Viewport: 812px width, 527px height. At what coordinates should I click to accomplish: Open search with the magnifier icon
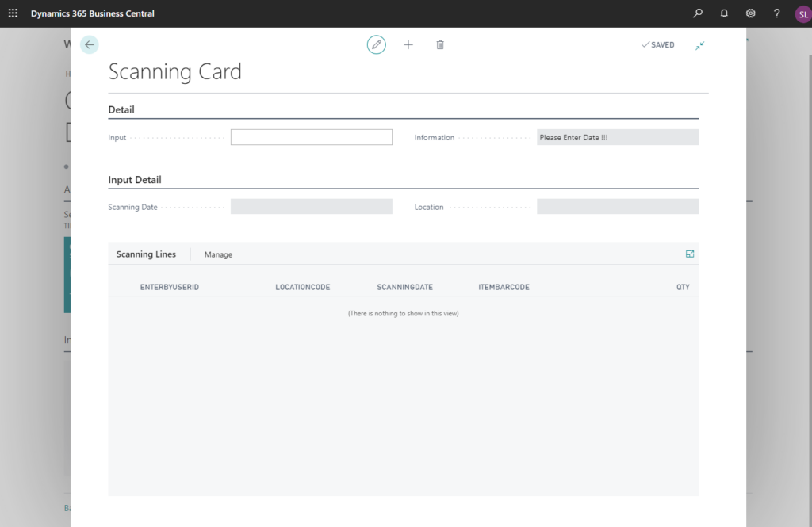697,13
